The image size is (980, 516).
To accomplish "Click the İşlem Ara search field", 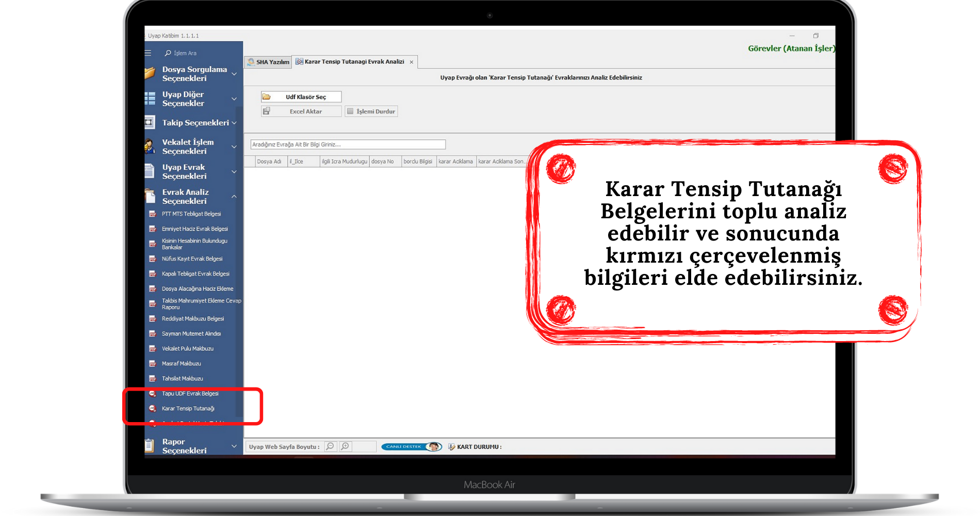I will pyautogui.click(x=201, y=53).
